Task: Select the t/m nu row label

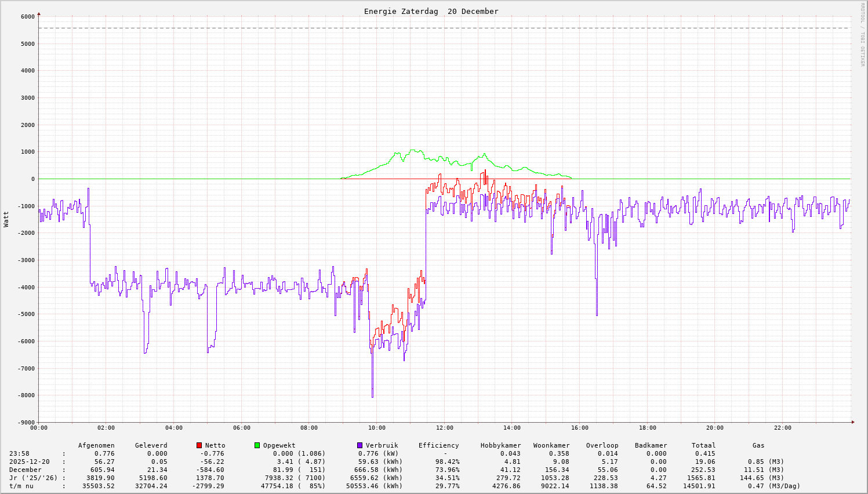Action: pyautogui.click(x=21, y=486)
